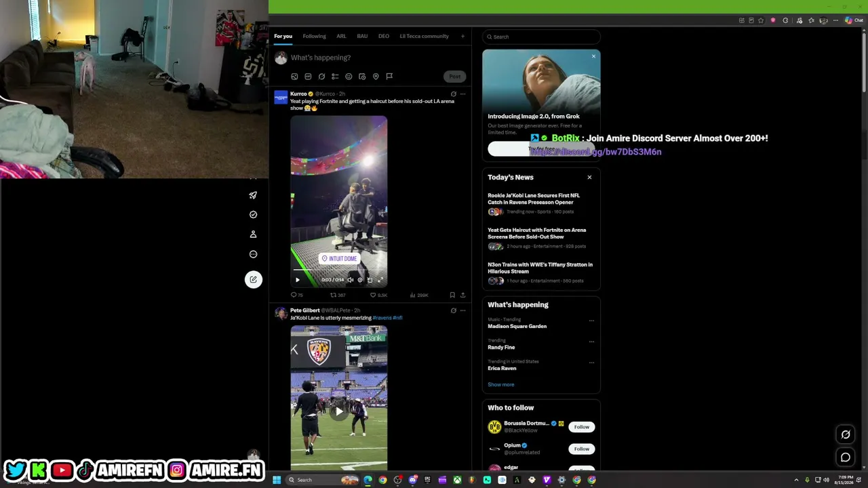
Task: Open N3on Trains with Tiffany Stratton story
Action: coord(540,268)
